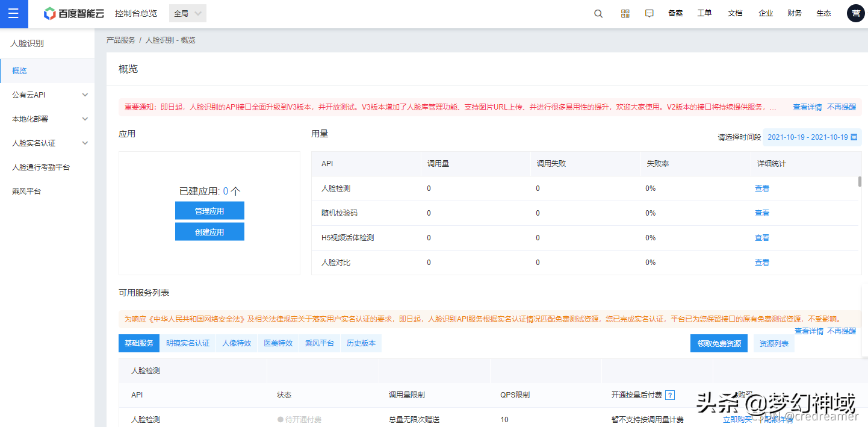
Task: Click the user avatar circle top right
Action: coord(855,13)
